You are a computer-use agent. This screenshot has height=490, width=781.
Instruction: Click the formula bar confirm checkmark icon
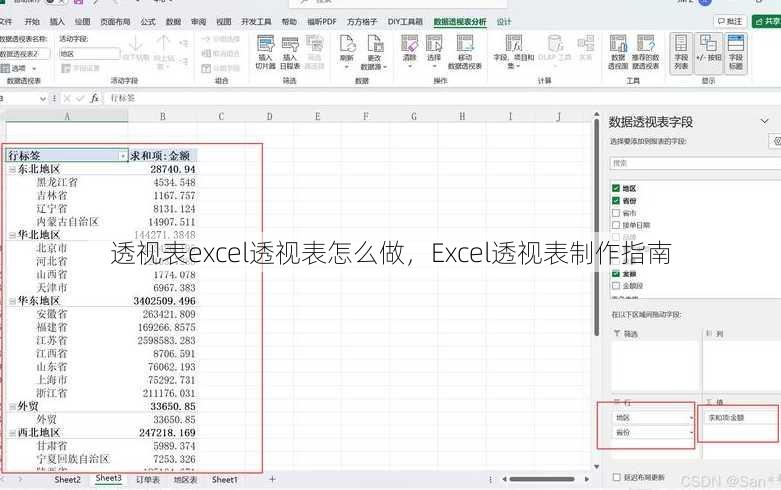pyautogui.click(x=80, y=98)
